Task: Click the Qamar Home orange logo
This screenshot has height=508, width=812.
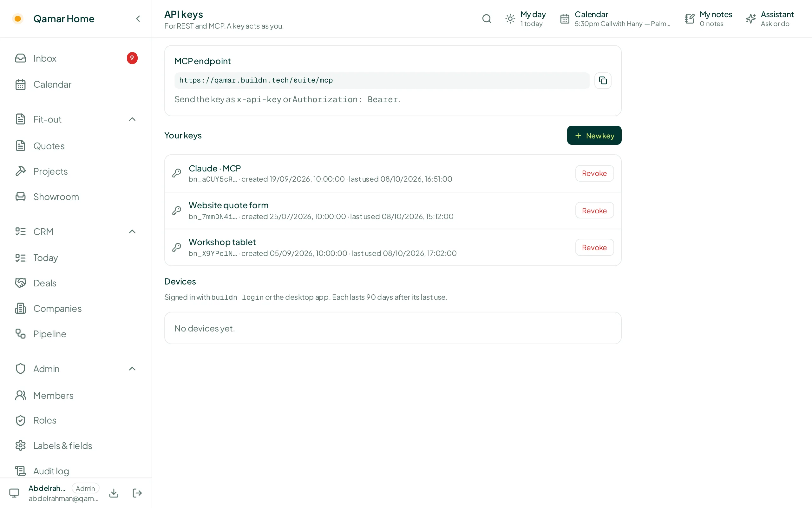Action: tap(18, 19)
